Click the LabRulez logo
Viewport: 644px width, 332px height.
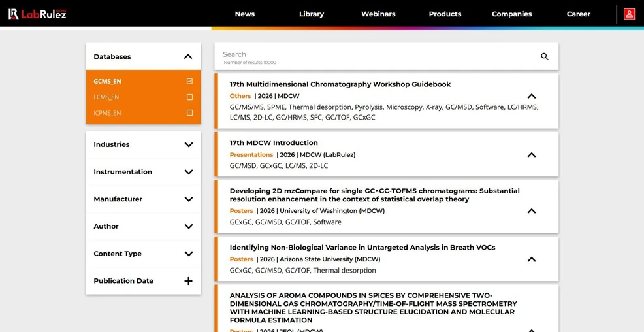click(x=37, y=14)
